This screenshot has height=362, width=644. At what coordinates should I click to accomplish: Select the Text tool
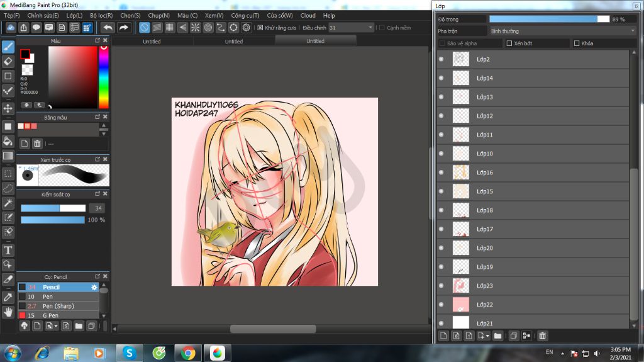pyautogui.click(x=8, y=250)
